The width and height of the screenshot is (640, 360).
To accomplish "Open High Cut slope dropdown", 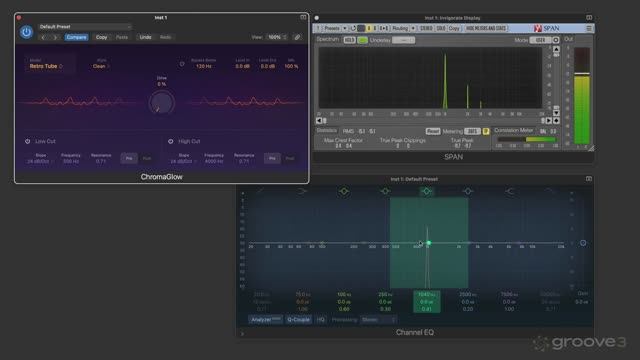I will [183, 161].
